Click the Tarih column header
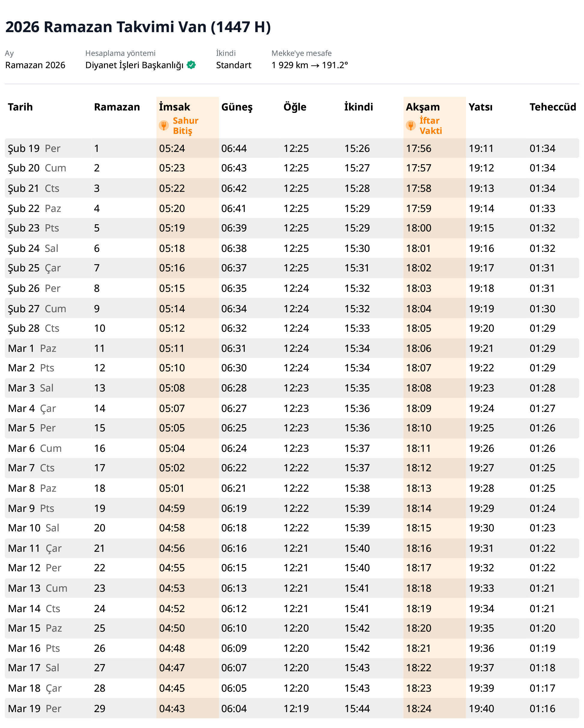The image size is (584, 728). [x=20, y=107]
